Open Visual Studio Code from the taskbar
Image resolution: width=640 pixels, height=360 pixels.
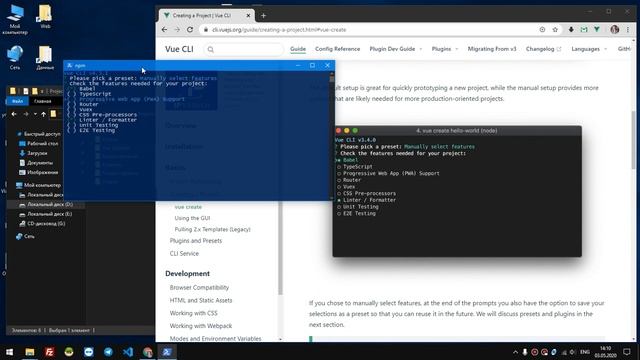(128, 352)
